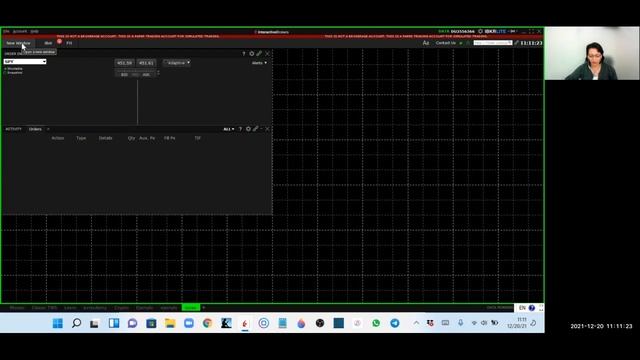Switch to the Mosaic layout tab

coord(17,308)
